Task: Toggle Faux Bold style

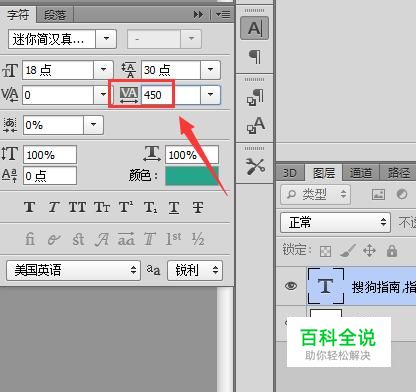Action: pos(30,207)
